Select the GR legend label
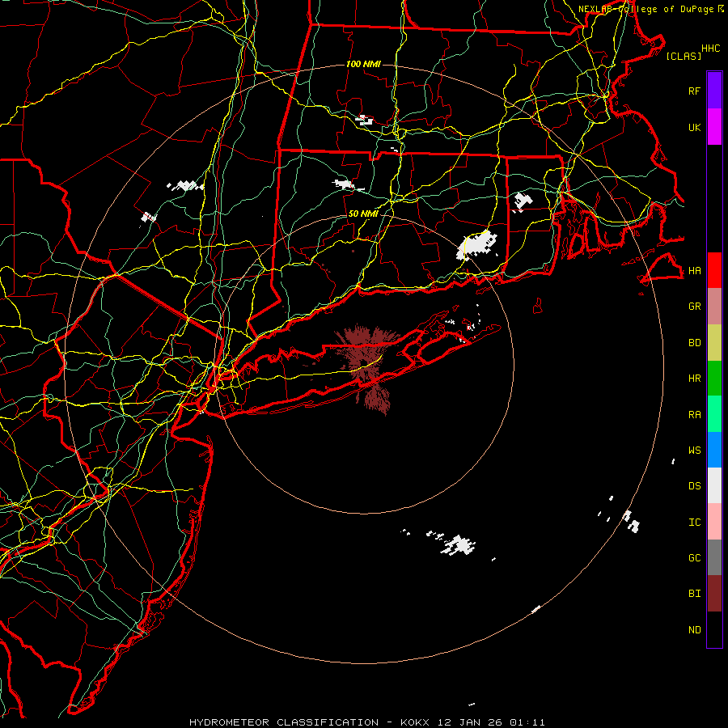The height and width of the screenshot is (728, 728). coord(694,307)
